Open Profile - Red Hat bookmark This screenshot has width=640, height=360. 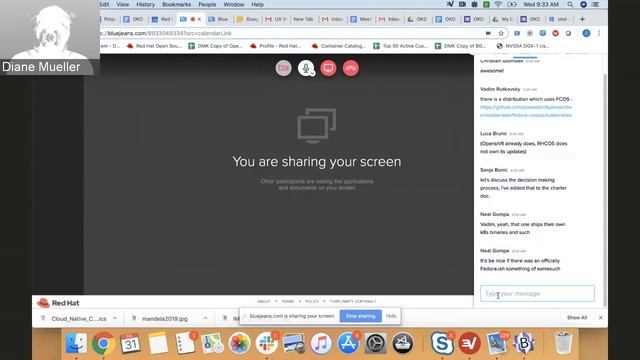coord(276,46)
